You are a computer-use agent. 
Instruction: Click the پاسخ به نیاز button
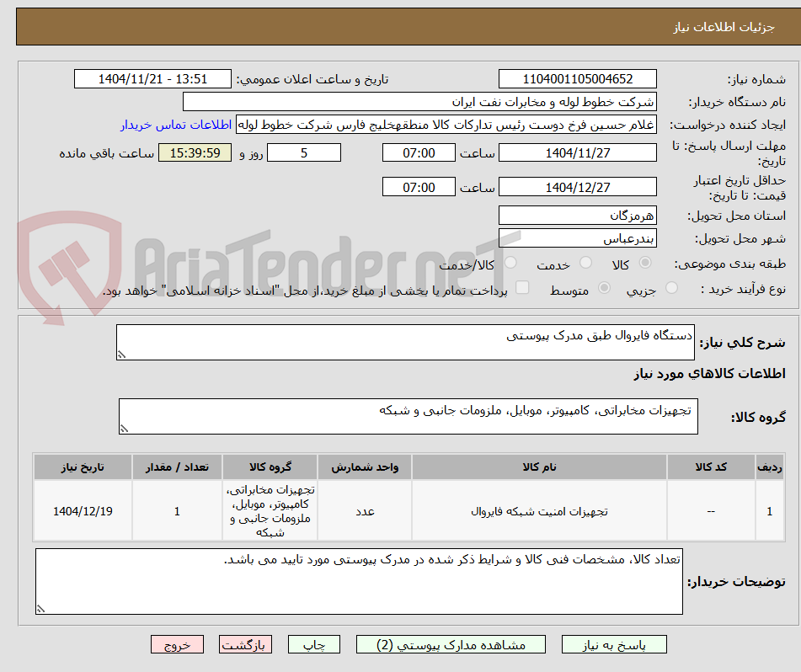pos(614,644)
